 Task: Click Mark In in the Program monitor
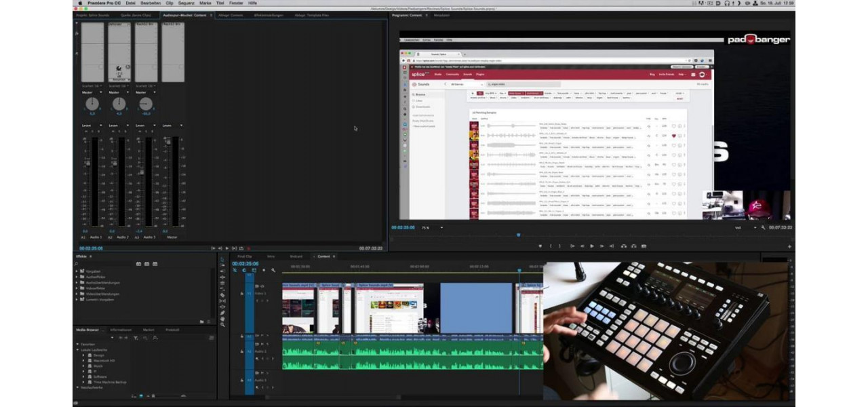(551, 246)
